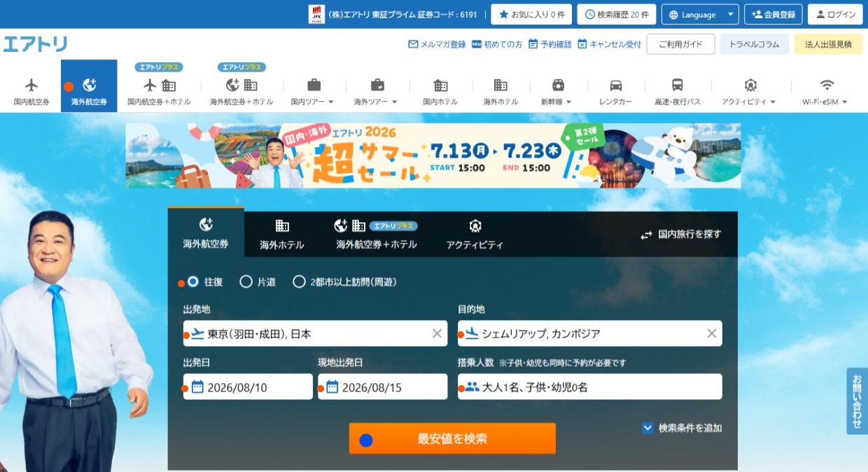This screenshot has height=472, width=868.
Task: Open キャンセル受付 link
Action: pos(609,44)
